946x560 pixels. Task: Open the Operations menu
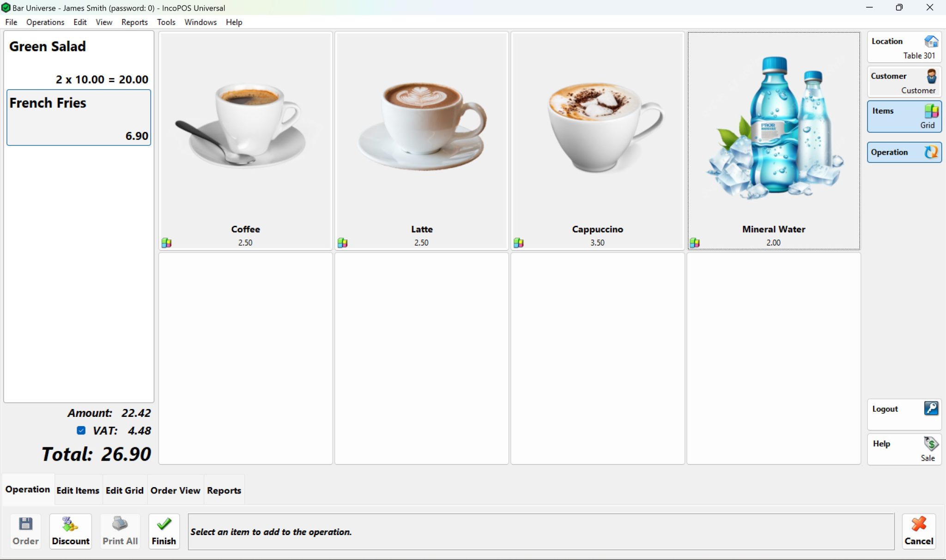[x=45, y=22]
